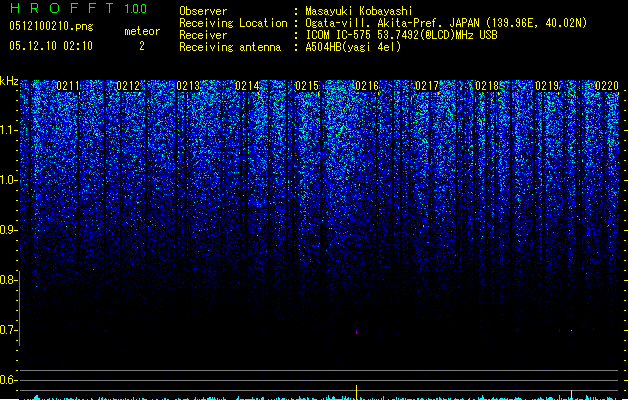Click the 0211 time marker

[68, 86]
